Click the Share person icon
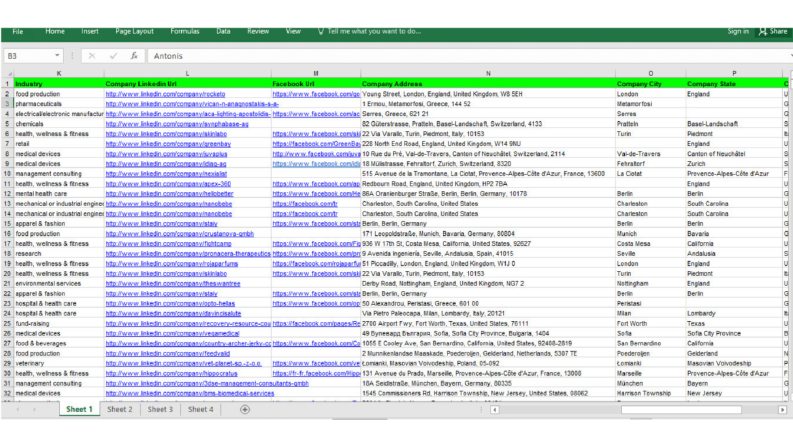Viewport: 793px width, 446px height. tap(763, 31)
